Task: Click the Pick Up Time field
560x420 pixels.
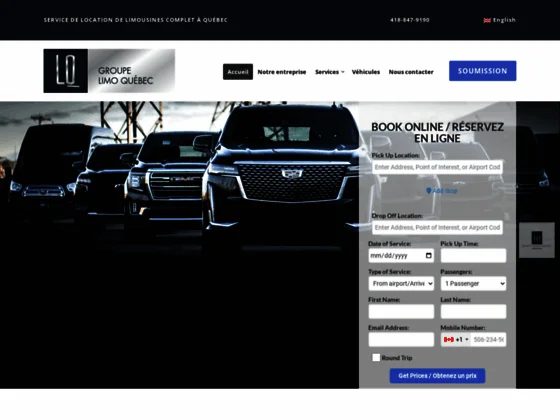Action: point(473,255)
